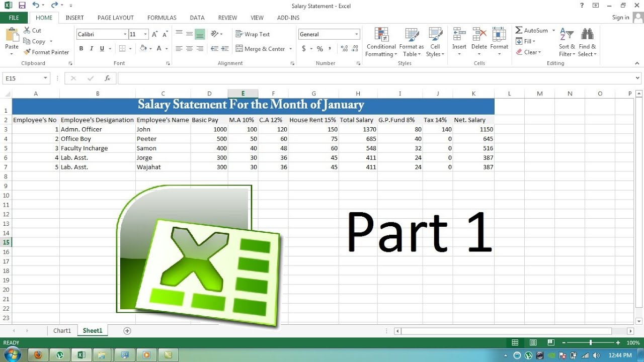
Task: Open the font size dropdown
Action: coord(145,34)
